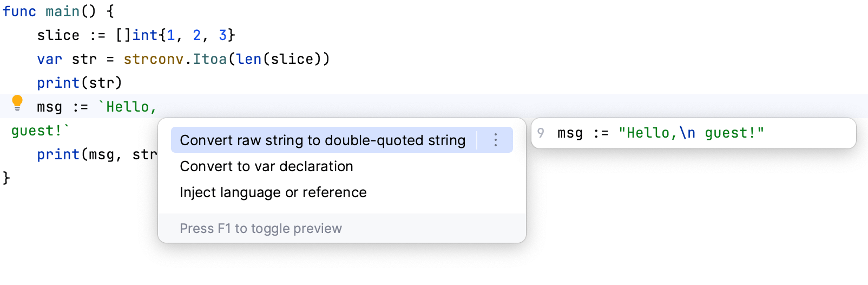Image resolution: width=868 pixels, height=285 pixels.
Task: Click the guest!` continuation line
Action: point(40,131)
